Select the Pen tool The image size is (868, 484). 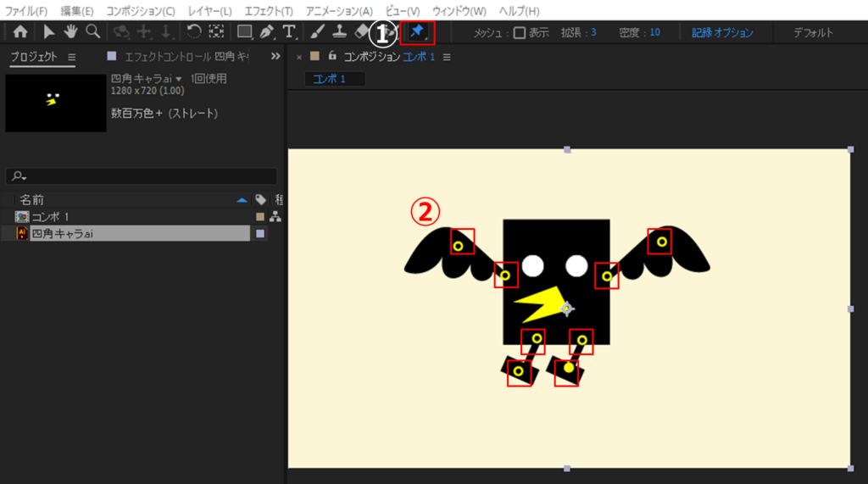267,32
